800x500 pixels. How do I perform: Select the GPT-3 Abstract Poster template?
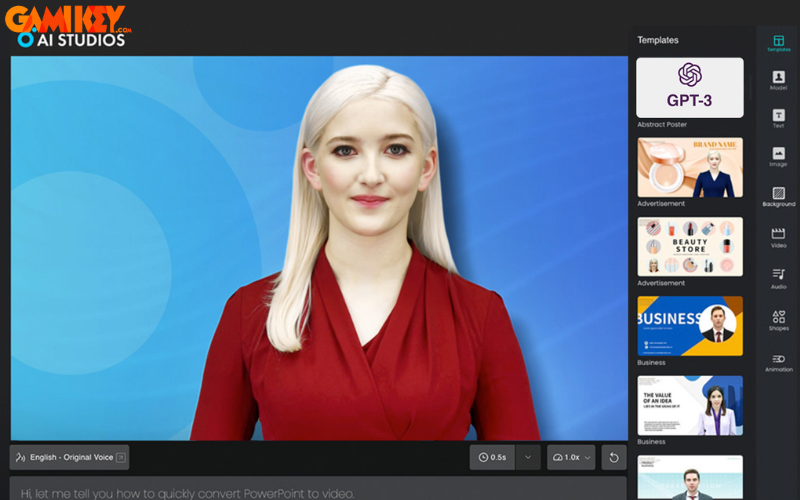click(690, 88)
